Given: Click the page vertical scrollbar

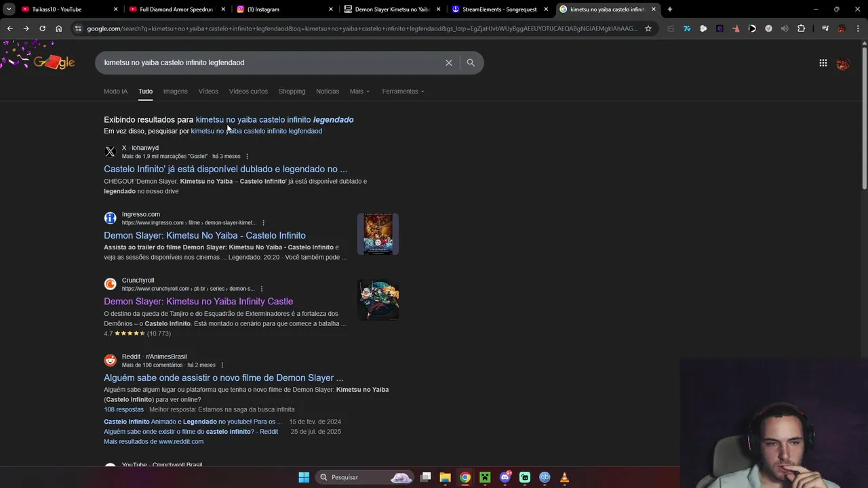Looking at the screenshot, I should (864, 119).
